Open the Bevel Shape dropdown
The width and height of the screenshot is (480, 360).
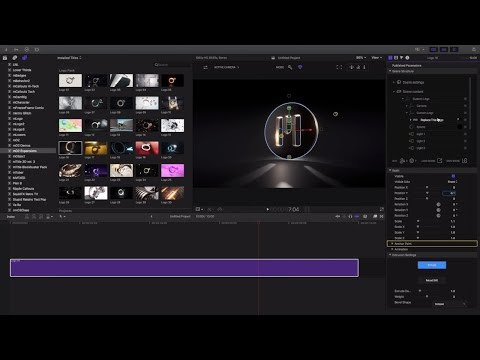pos(449,304)
